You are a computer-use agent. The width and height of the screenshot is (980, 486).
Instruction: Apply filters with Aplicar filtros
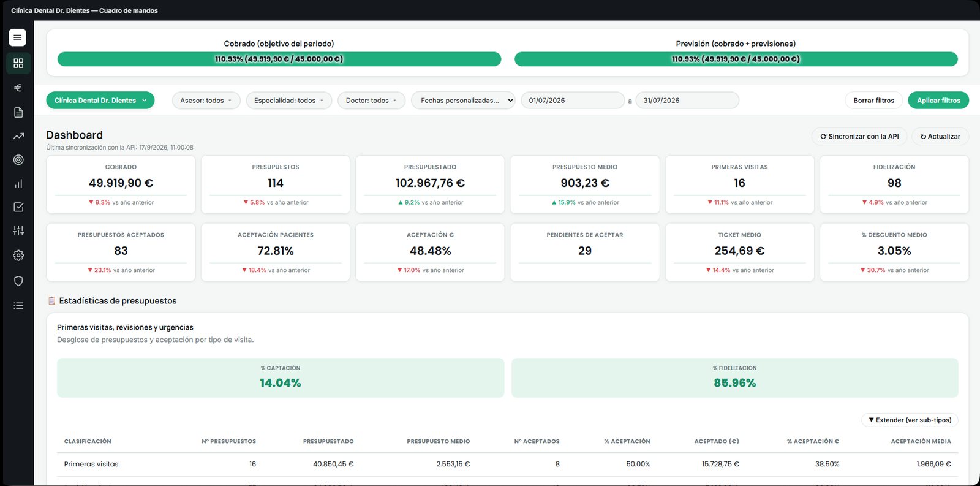pyautogui.click(x=938, y=101)
